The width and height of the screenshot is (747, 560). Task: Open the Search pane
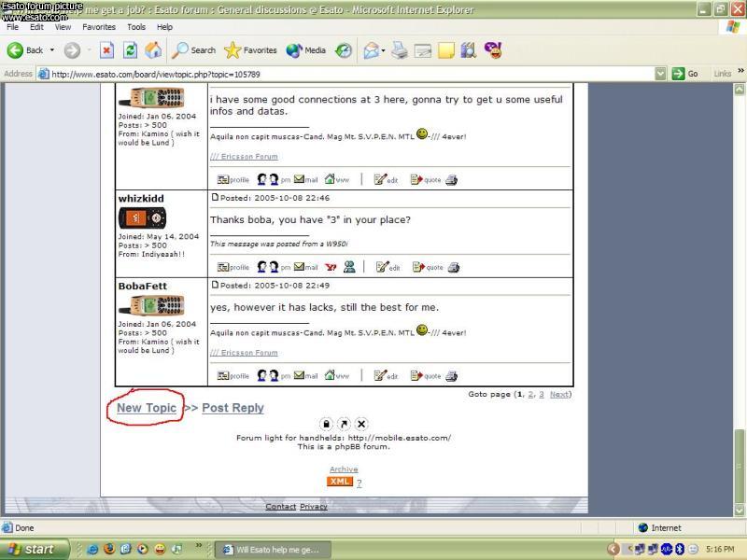(x=193, y=50)
